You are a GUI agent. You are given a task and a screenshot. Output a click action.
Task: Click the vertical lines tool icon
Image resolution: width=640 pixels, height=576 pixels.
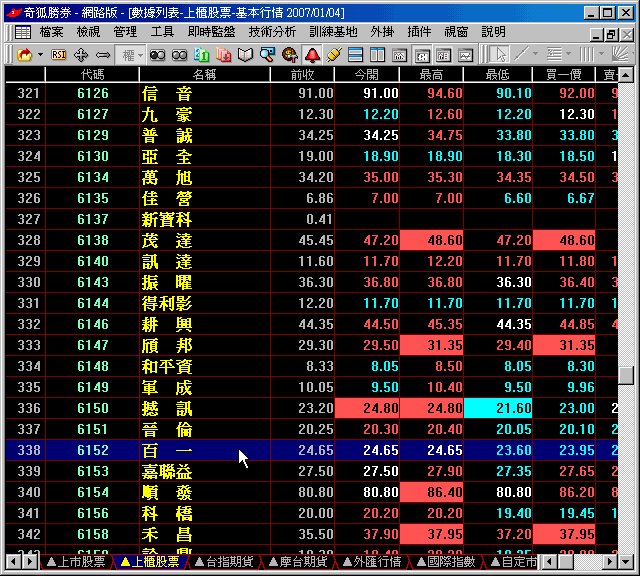[x=587, y=55]
